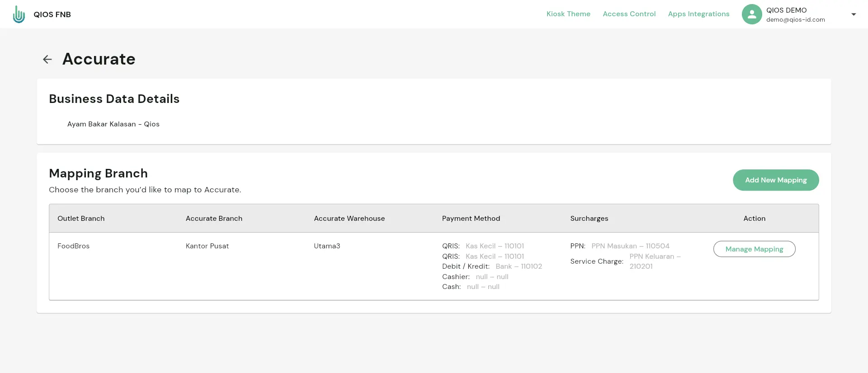This screenshot has width=868, height=373.
Task: Open the Kiosk Theme menu
Action: point(568,14)
